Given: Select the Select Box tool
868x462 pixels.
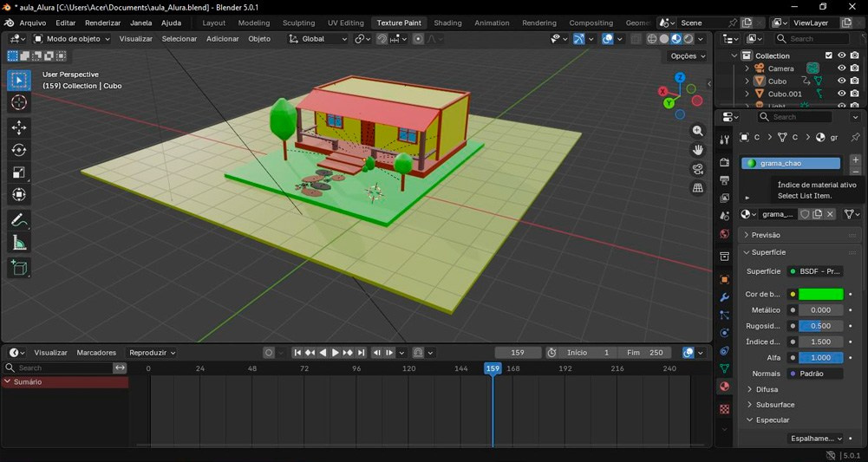Looking at the screenshot, I should 19,81.
